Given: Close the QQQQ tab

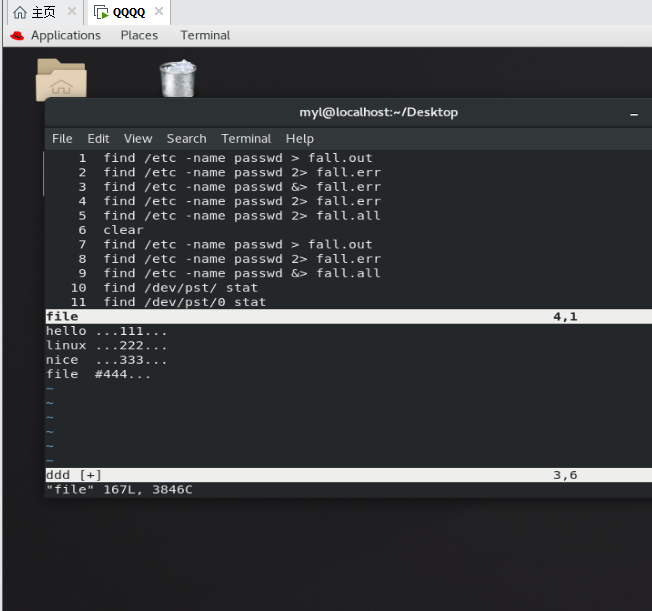Looking at the screenshot, I should coord(159,11).
